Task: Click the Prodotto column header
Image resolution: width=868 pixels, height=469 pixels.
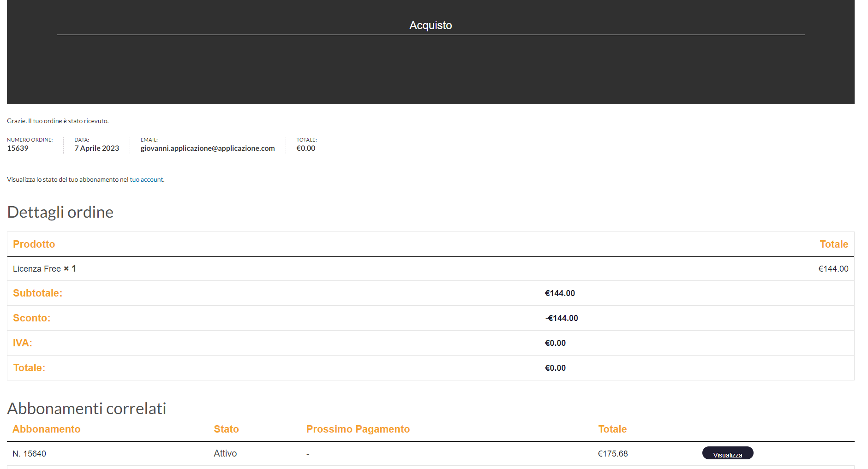Action: [x=34, y=244]
